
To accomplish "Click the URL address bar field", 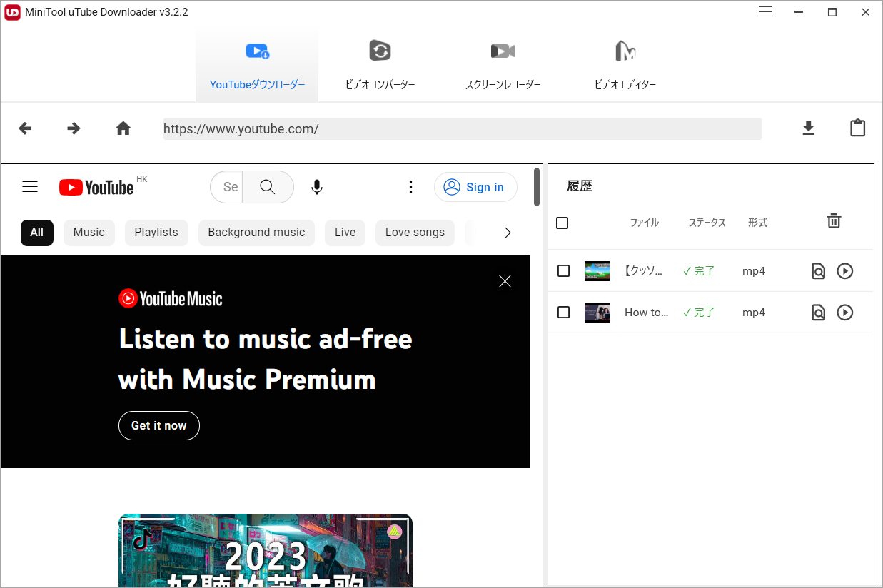I will pos(462,129).
